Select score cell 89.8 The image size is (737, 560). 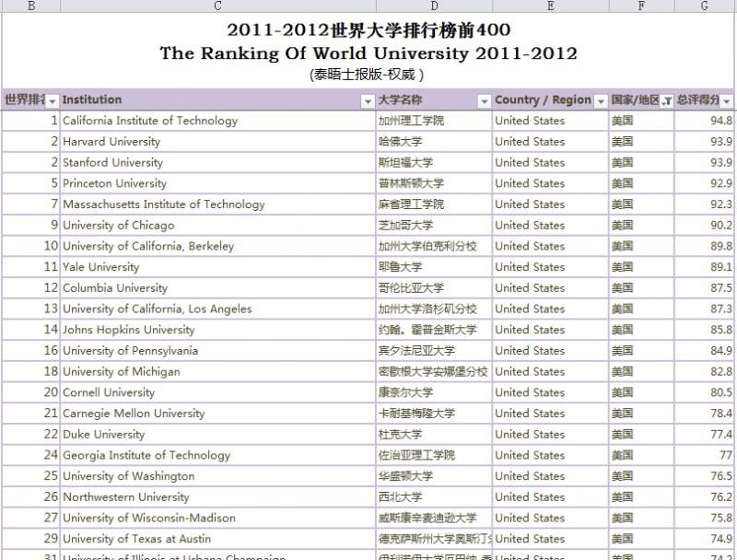pos(705,246)
